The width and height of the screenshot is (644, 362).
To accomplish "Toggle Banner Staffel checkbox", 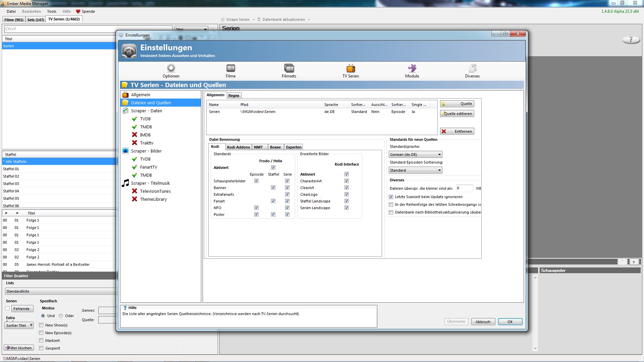I will pyautogui.click(x=273, y=188).
